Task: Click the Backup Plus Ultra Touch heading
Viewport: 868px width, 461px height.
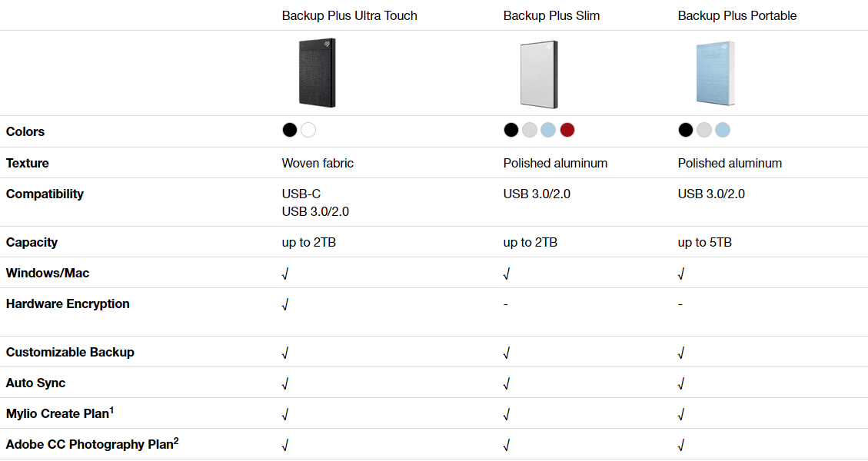Action: (x=349, y=15)
